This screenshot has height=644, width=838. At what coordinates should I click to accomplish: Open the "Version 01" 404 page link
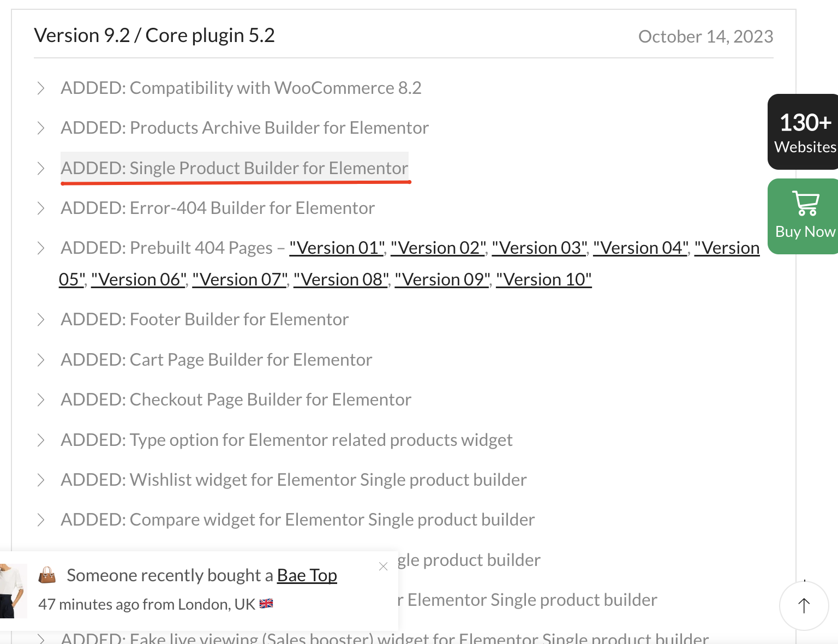coord(337,248)
